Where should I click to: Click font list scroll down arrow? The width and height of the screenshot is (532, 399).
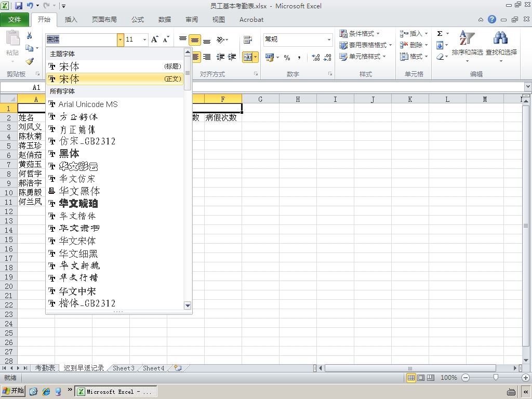pyautogui.click(x=188, y=305)
